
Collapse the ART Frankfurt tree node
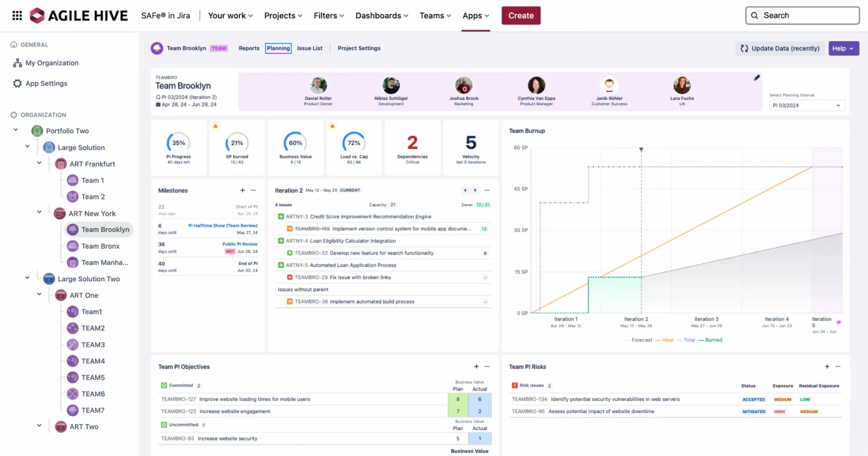tap(39, 163)
